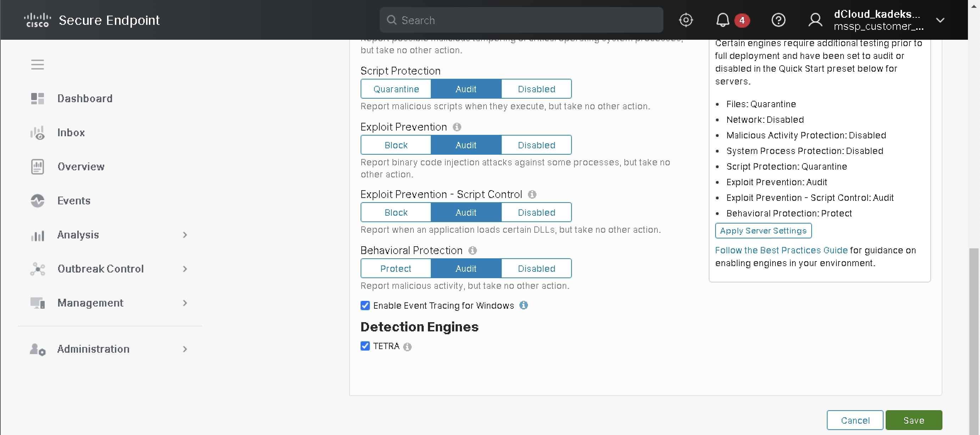Open the notifications bell icon

pyautogui.click(x=723, y=20)
